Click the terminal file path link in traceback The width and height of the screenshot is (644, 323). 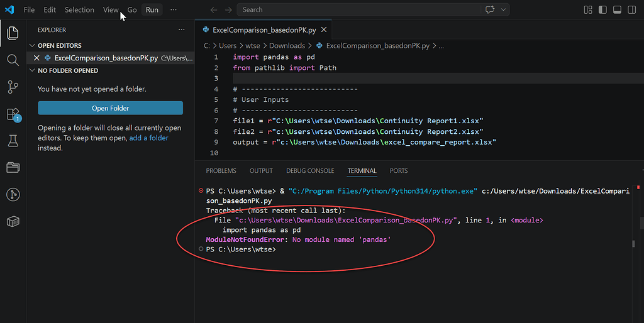[x=346, y=221]
